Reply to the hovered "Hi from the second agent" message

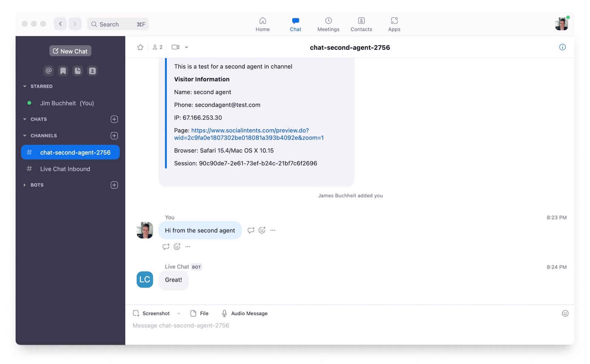(251, 230)
